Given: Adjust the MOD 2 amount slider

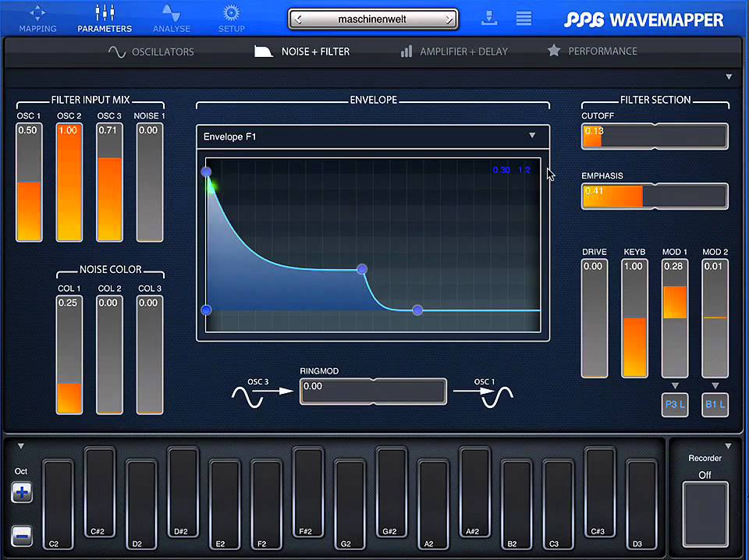Looking at the screenshot, I should pyautogui.click(x=715, y=318).
